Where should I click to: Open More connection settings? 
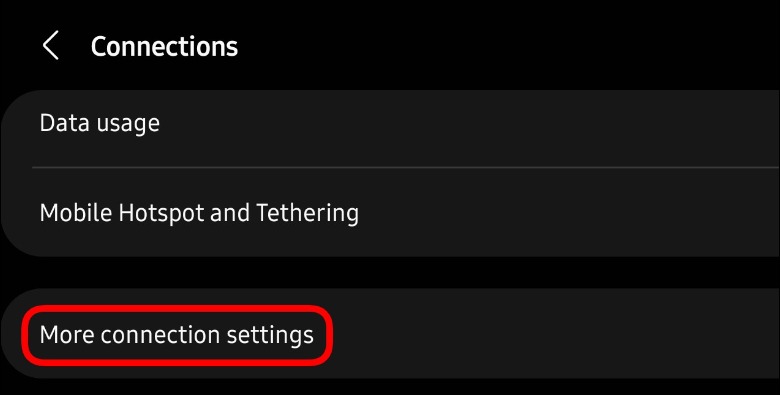pyautogui.click(x=390, y=334)
